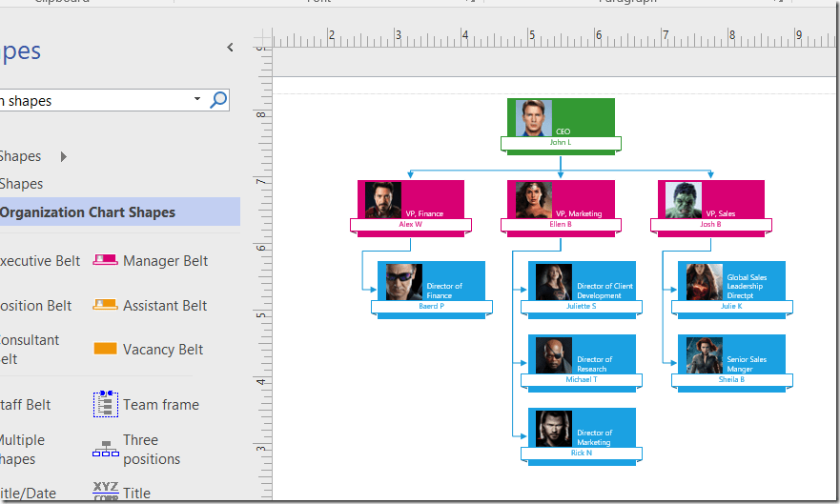Select the VP Marketing Ellen B shape
The image size is (840, 504).
561,208
